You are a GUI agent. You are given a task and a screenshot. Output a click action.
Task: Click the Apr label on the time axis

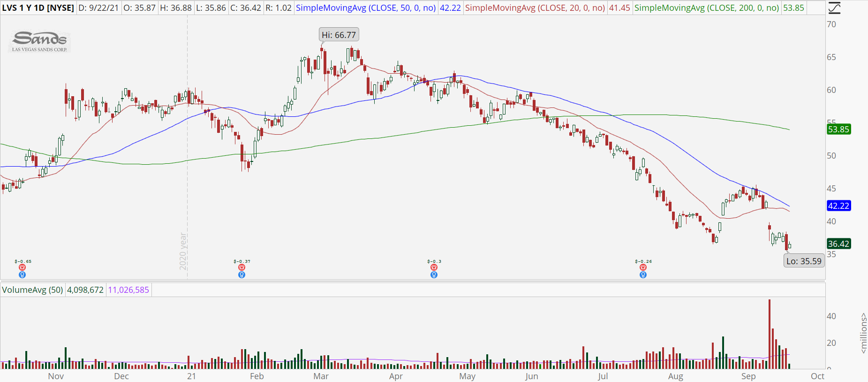coord(396,376)
